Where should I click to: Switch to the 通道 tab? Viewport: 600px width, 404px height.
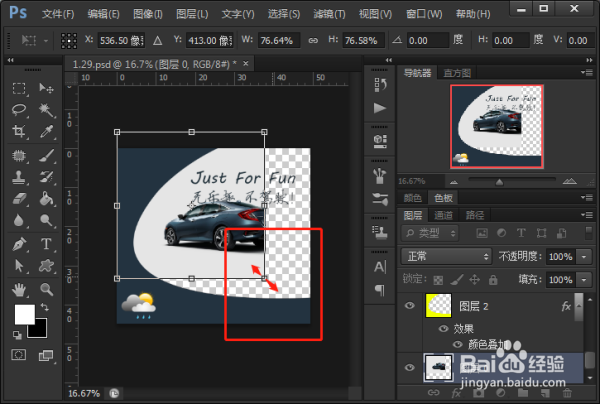coord(443,215)
